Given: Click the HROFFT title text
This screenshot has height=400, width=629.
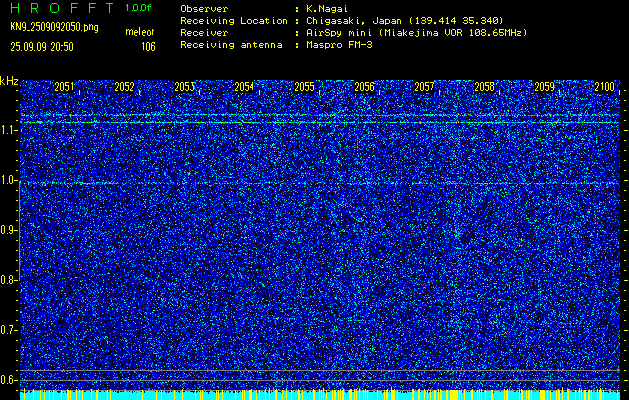Looking at the screenshot, I should tap(61, 8).
